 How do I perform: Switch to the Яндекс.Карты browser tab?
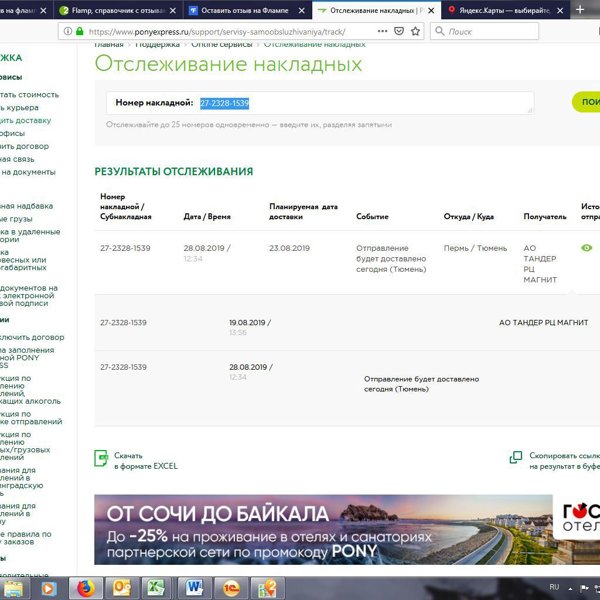505,10
